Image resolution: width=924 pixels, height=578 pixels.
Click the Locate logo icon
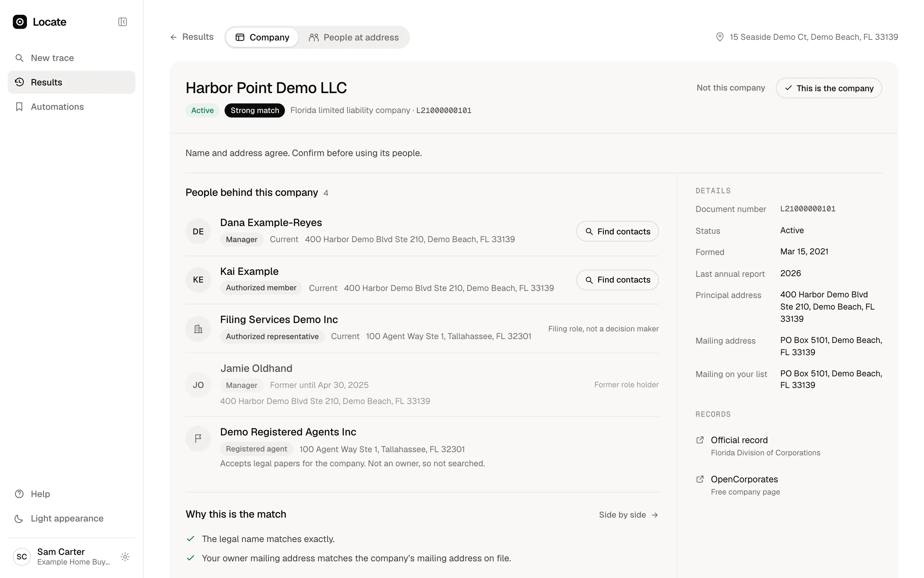pos(20,22)
